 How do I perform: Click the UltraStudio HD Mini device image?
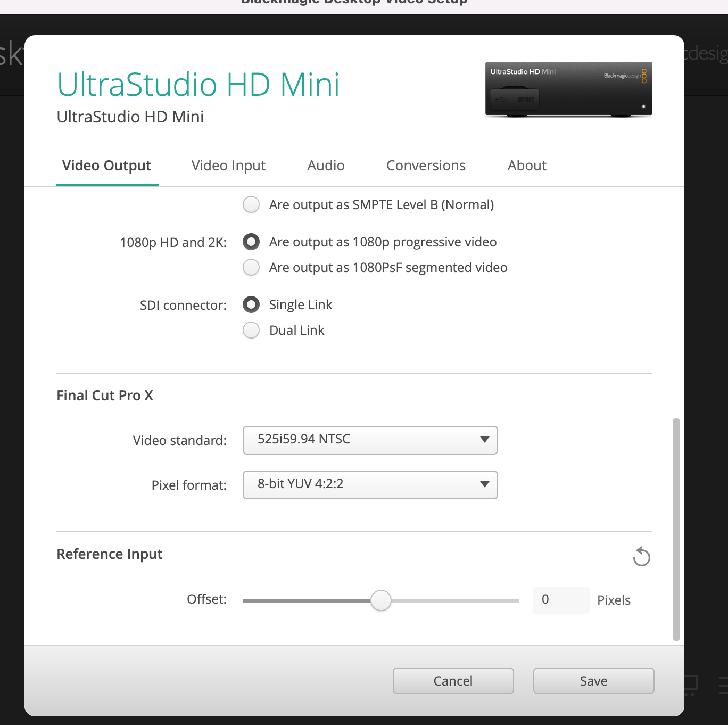(568, 89)
